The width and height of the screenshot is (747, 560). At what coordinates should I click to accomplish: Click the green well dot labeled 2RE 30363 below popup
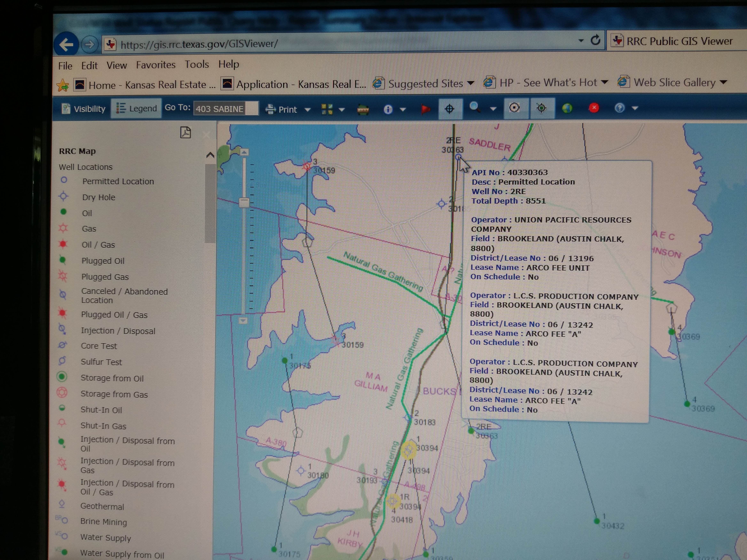471,431
